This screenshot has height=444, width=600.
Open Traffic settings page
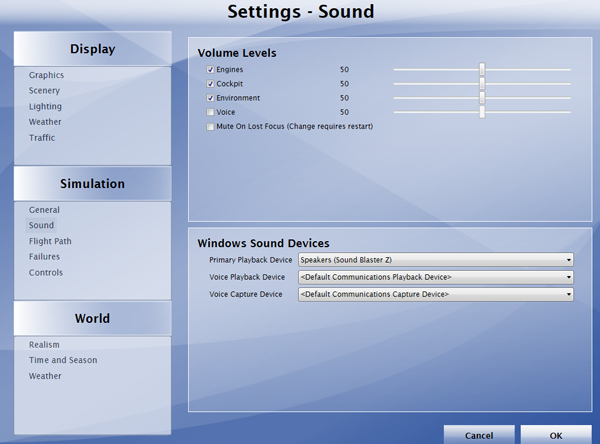(42, 138)
